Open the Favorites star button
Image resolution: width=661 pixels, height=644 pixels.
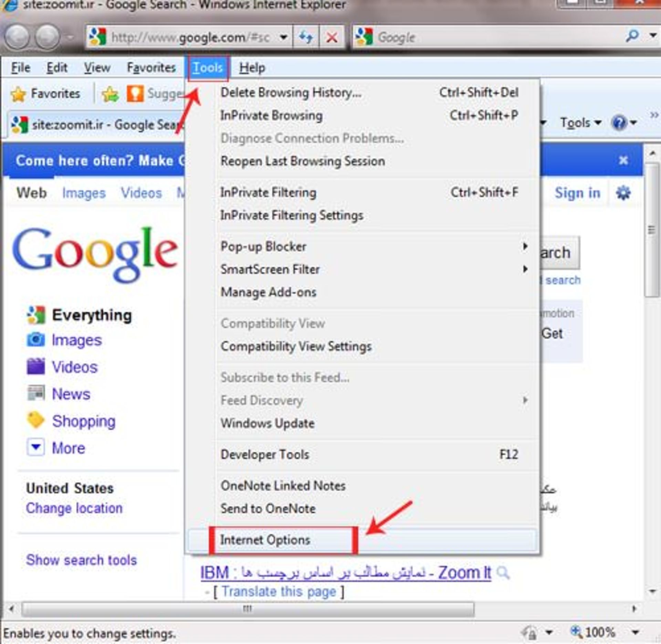click(45, 94)
